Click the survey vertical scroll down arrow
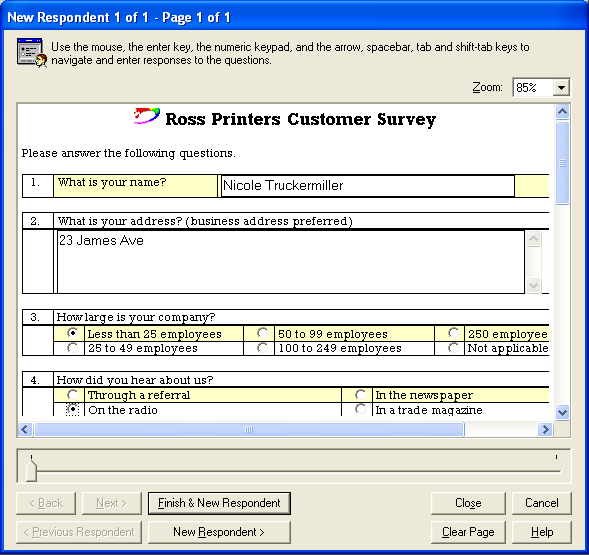 562,412
